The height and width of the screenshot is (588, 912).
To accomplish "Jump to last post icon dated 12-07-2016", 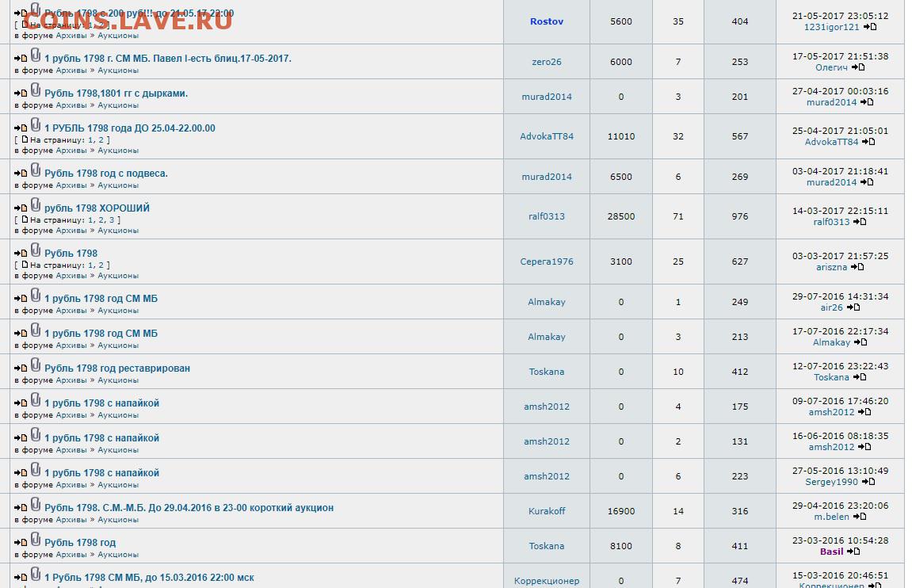I will click(x=860, y=377).
